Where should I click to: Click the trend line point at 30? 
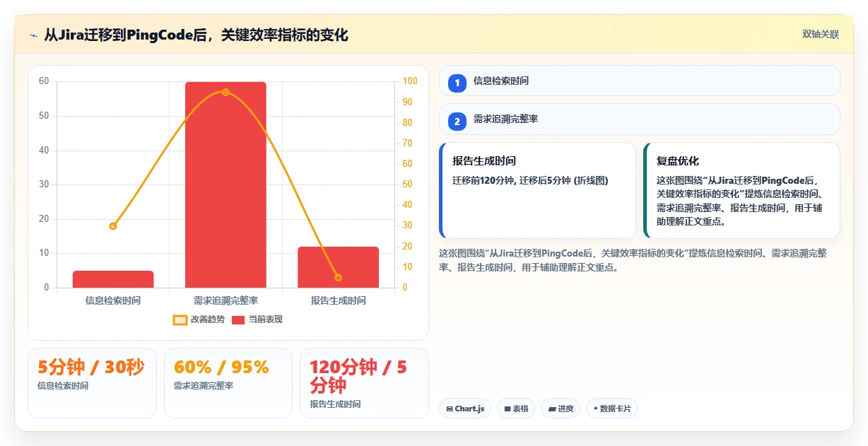coord(113,226)
